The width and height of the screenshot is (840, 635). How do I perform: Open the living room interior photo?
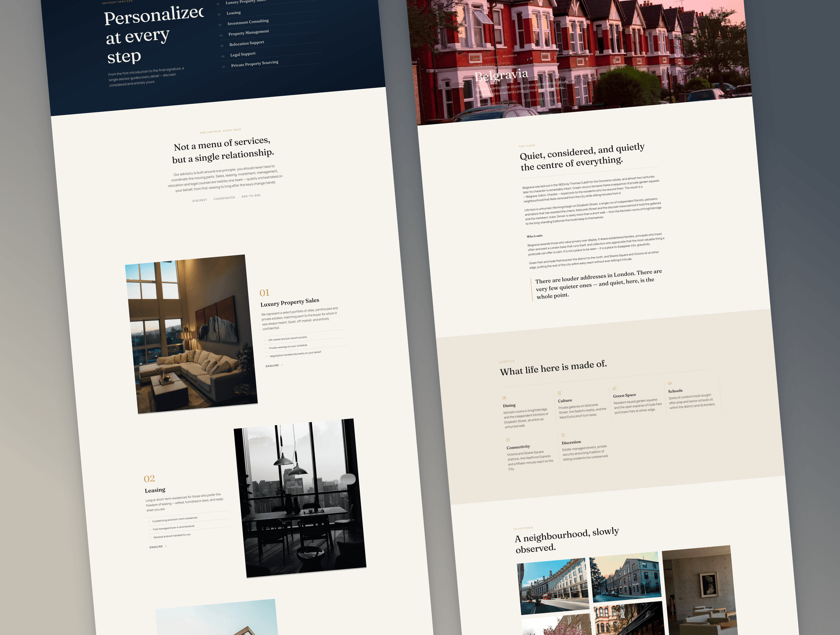point(192,334)
